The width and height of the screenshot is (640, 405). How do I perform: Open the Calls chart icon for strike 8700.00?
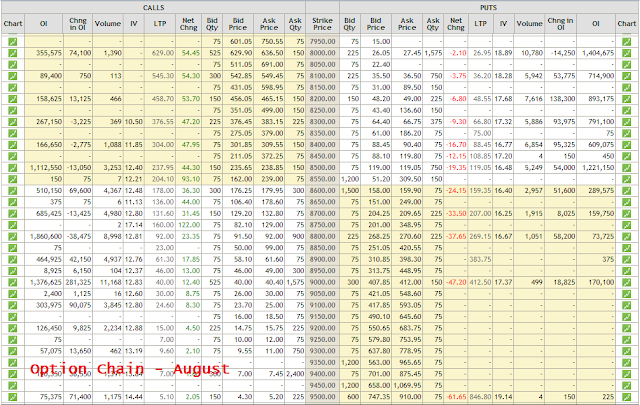click(x=13, y=214)
